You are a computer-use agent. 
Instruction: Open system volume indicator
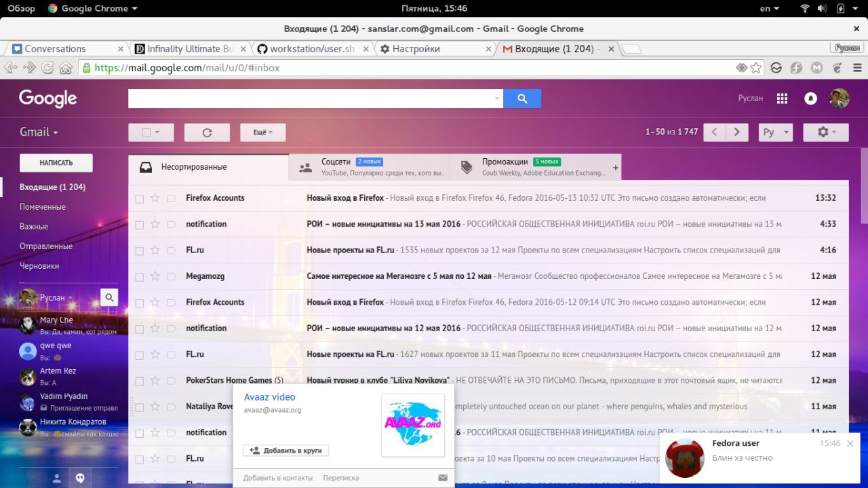pyautogui.click(x=823, y=8)
